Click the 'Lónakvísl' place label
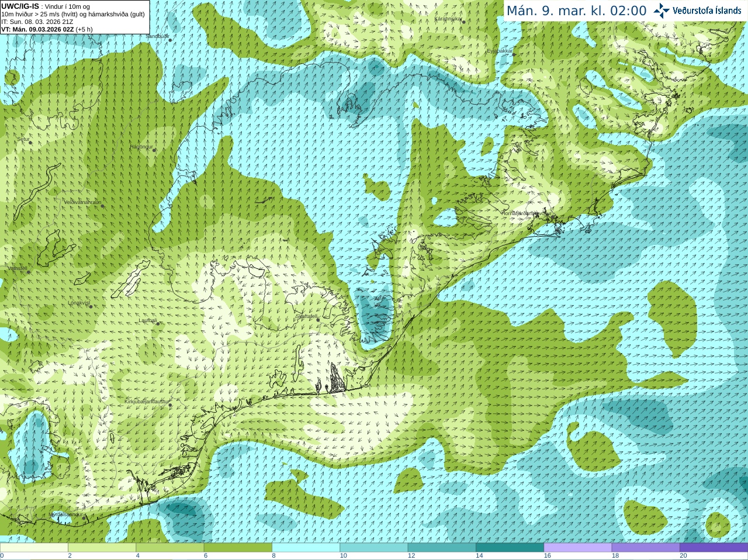This screenshot has width=748, height=560. coord(79,303)
